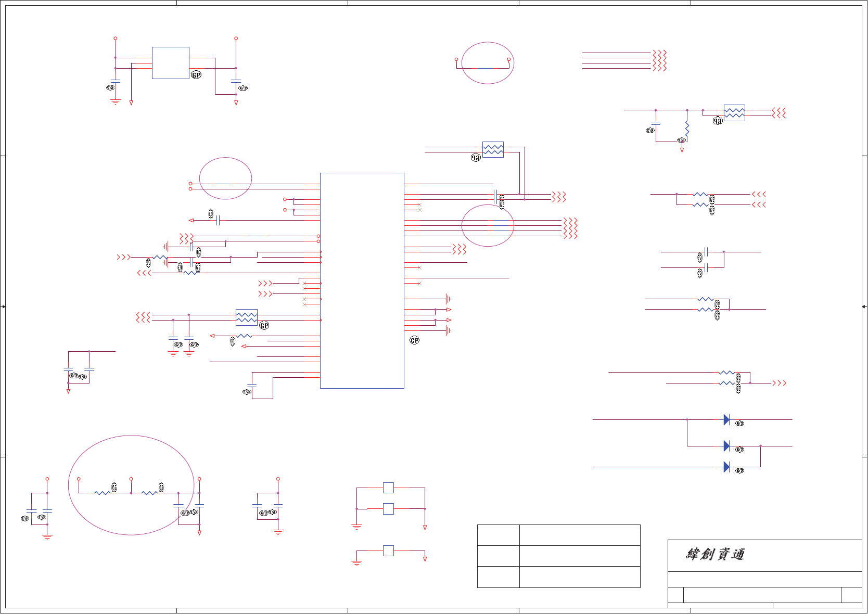This screenshot has width=868, height=614.
Task: Click the blue regulator box at top left
Action: [x=171, y=63]
